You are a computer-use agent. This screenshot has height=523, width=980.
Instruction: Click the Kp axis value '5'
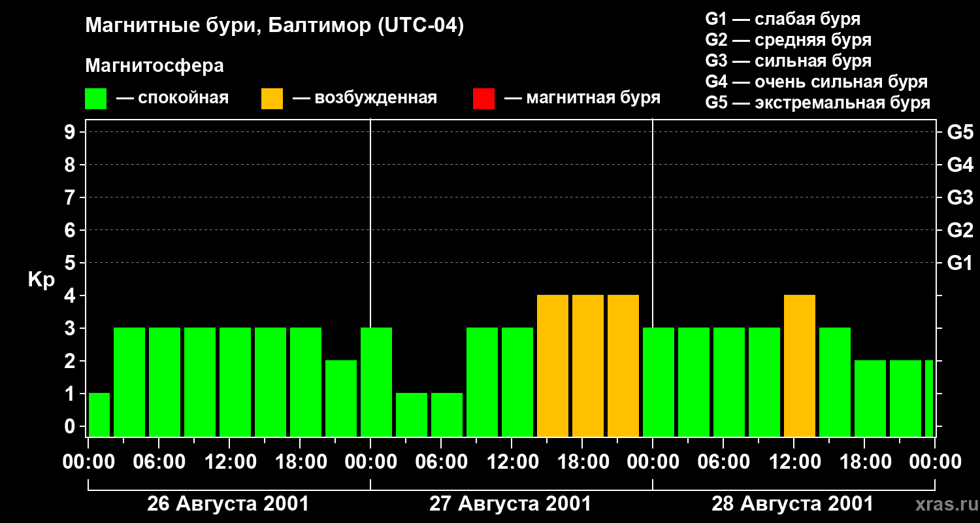point(71,263)
